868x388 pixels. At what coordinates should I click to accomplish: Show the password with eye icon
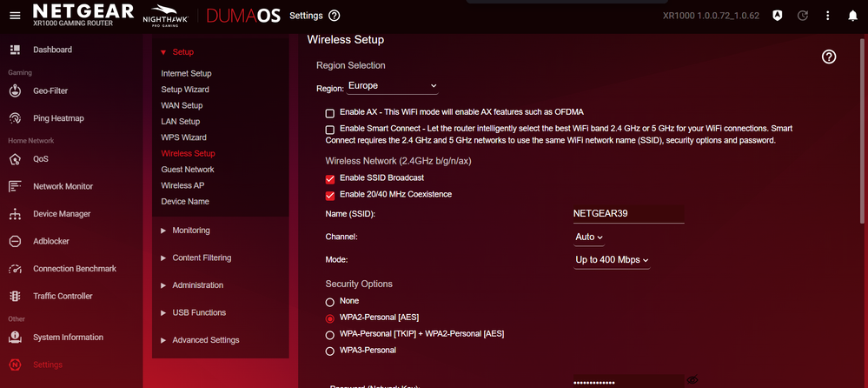[x=692, y=380]
